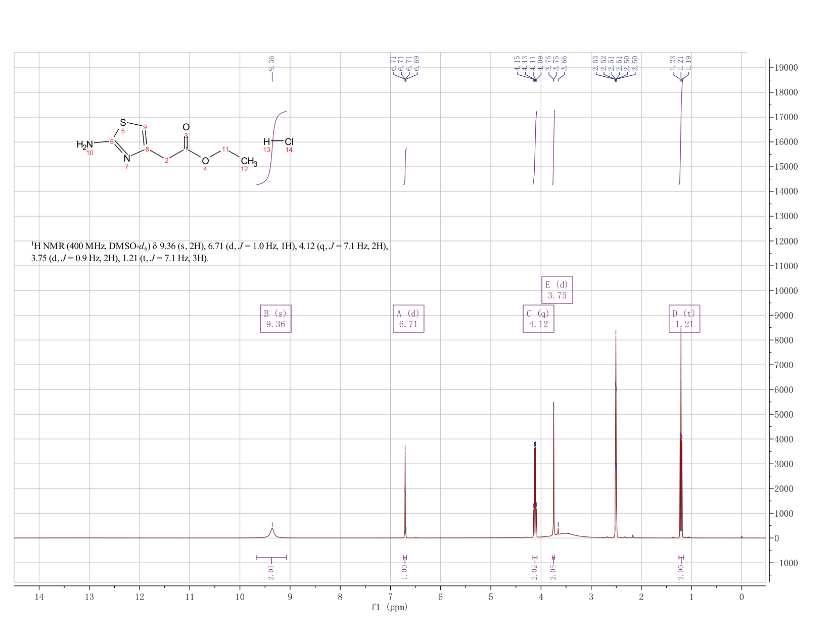The width and height of the screenshot is (834, 644).
Task: Click the peak-pick label 1.23
Action: point(673,63)
